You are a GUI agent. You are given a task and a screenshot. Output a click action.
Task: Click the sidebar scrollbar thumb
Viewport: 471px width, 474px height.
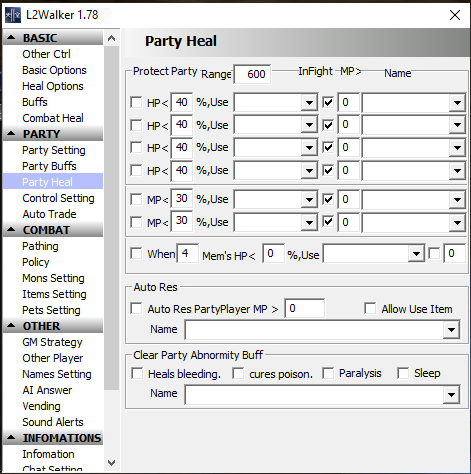112,218
